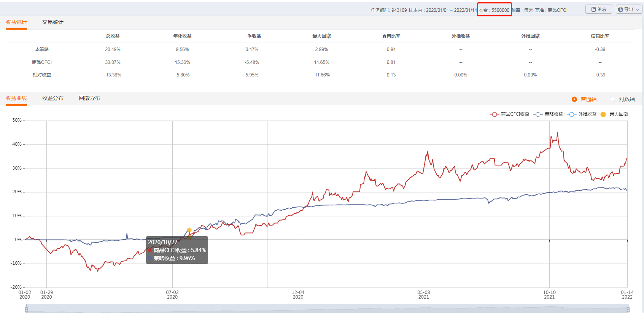This screenshot has width=644, height=313.
Task: Select the 普通轴 radio button
Action: click(574, 99)
